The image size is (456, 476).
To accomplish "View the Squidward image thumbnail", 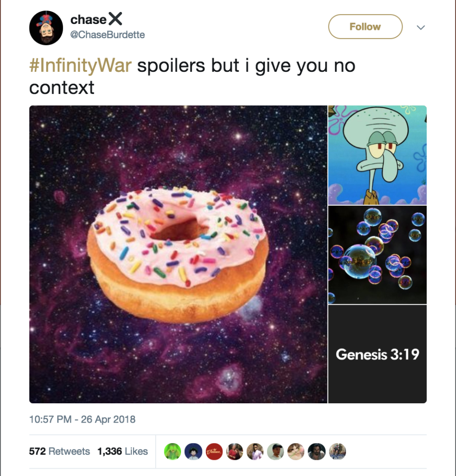I will (377, 155).
